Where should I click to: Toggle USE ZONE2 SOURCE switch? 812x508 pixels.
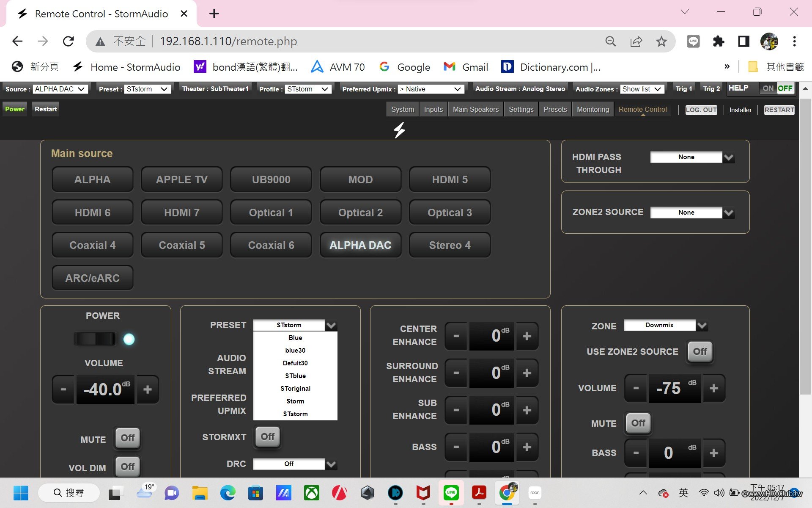[700, 351]
